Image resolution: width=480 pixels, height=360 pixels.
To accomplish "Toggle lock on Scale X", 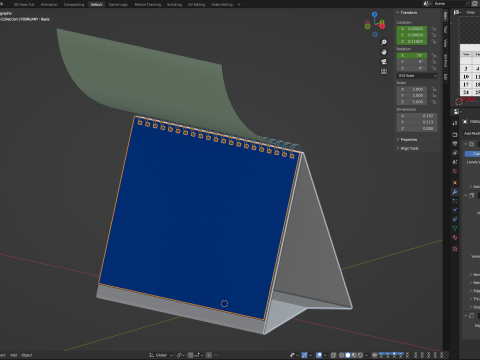I will point(434,89).
